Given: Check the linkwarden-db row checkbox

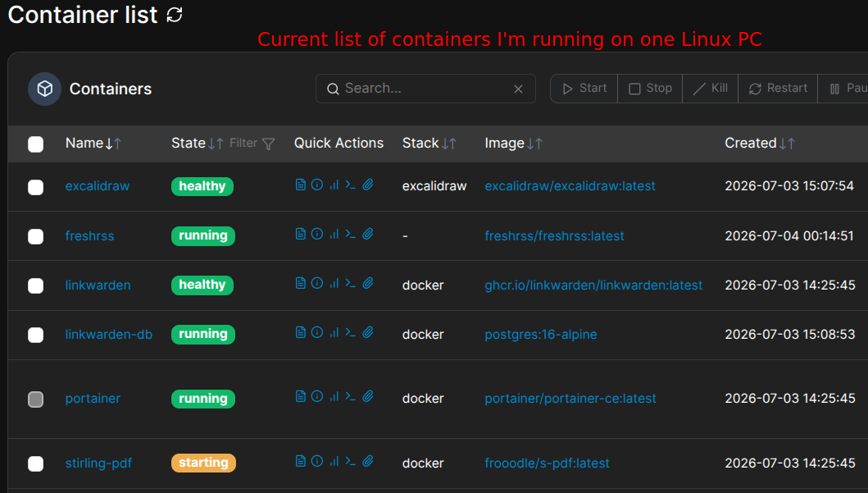Looking at the screenshot, I should click(36, 336).
